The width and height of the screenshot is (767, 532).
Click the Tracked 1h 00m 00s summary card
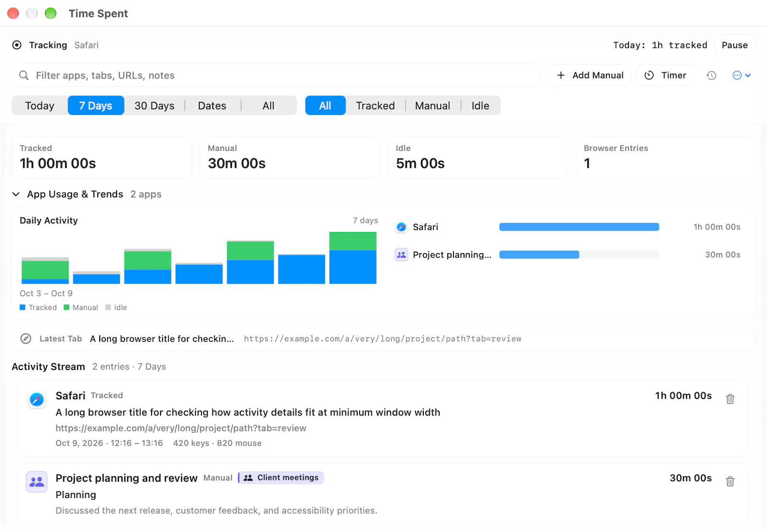tap(102, 157)
